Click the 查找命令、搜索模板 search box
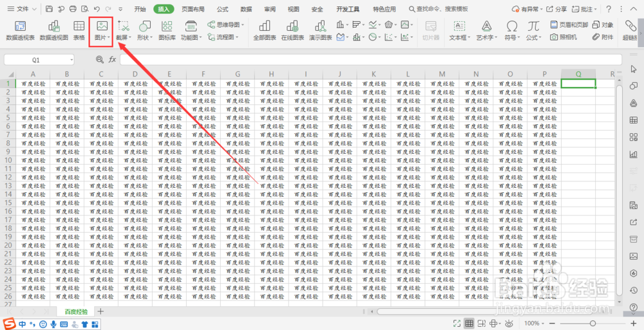The image size is (644, 330). pos(438,9)
